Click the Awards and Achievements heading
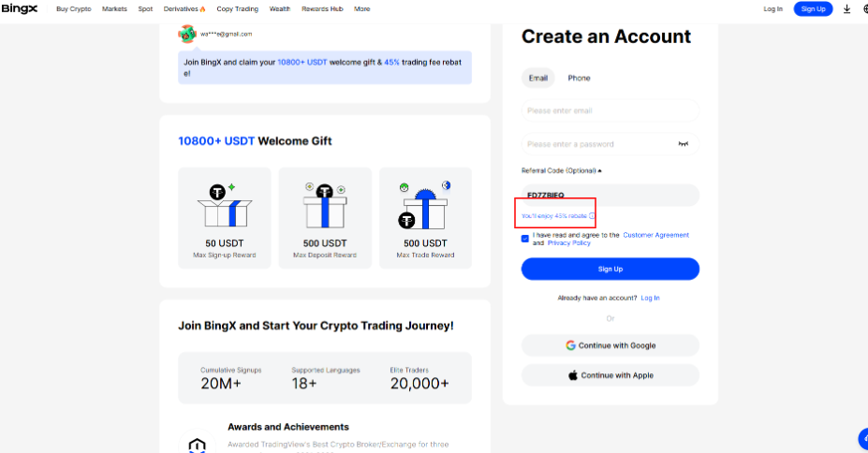 click(x=287, y=427)
